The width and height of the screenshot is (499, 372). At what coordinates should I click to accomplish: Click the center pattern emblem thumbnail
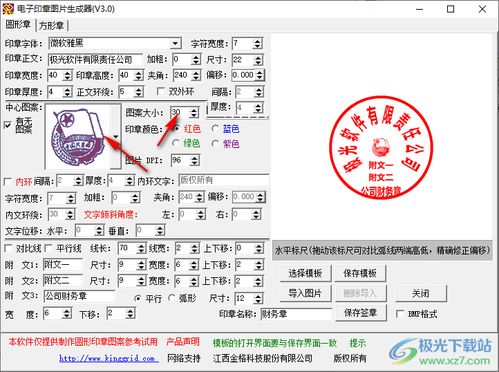point(78,137)
